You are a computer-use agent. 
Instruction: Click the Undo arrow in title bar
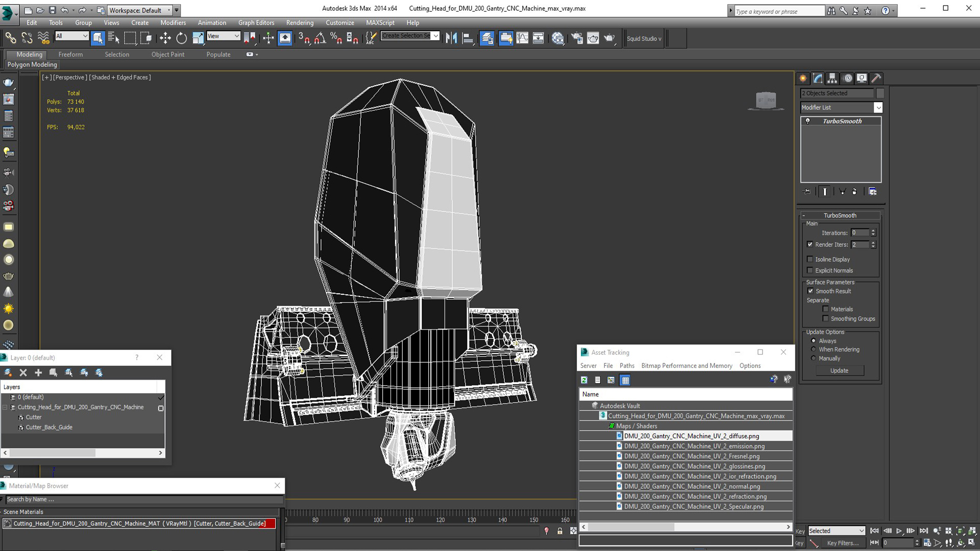click(x=64, y=10)
